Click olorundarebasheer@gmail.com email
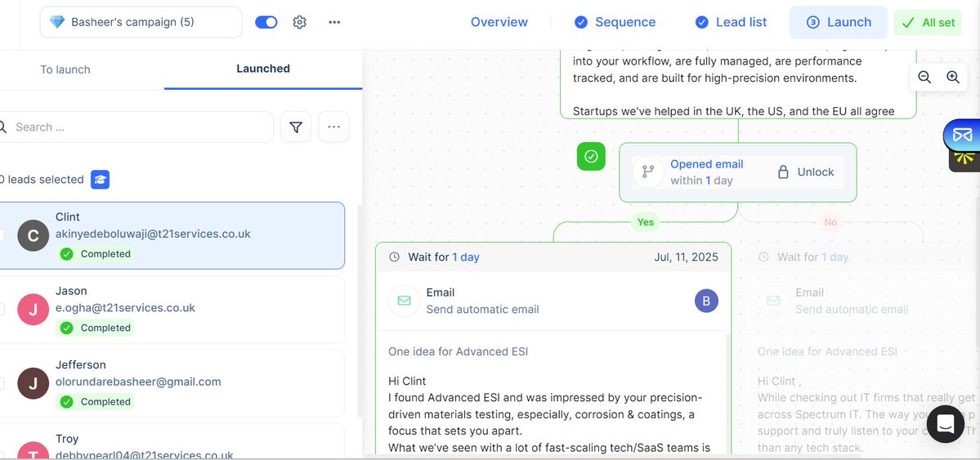 click(138, 382)
